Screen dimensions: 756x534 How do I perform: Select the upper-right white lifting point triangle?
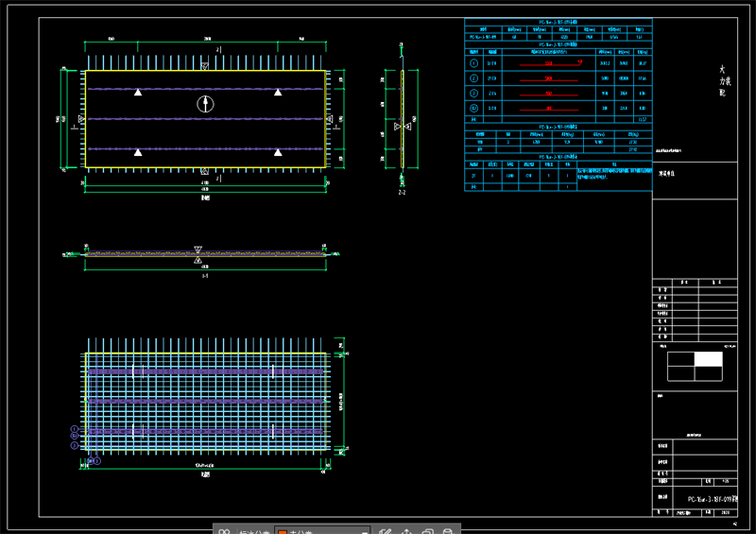tap(278, 92)
